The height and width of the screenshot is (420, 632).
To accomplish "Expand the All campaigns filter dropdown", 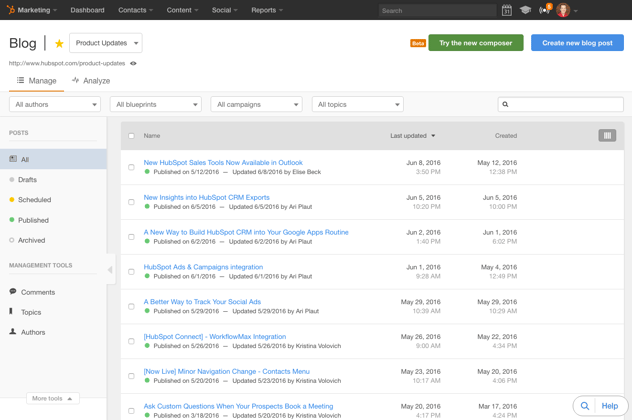I will [256, 104].
